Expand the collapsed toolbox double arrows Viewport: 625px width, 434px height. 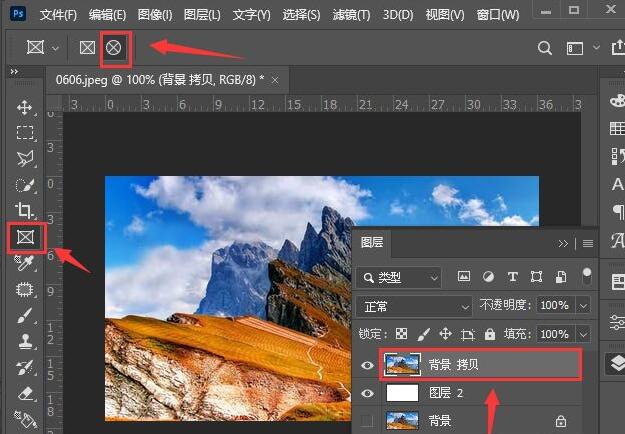coord(14,72)
